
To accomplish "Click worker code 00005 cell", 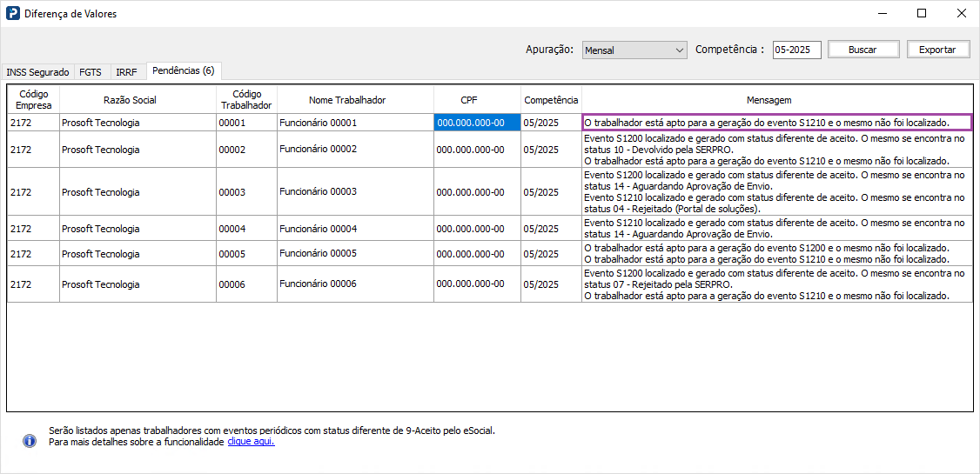I will pos(246,254).
